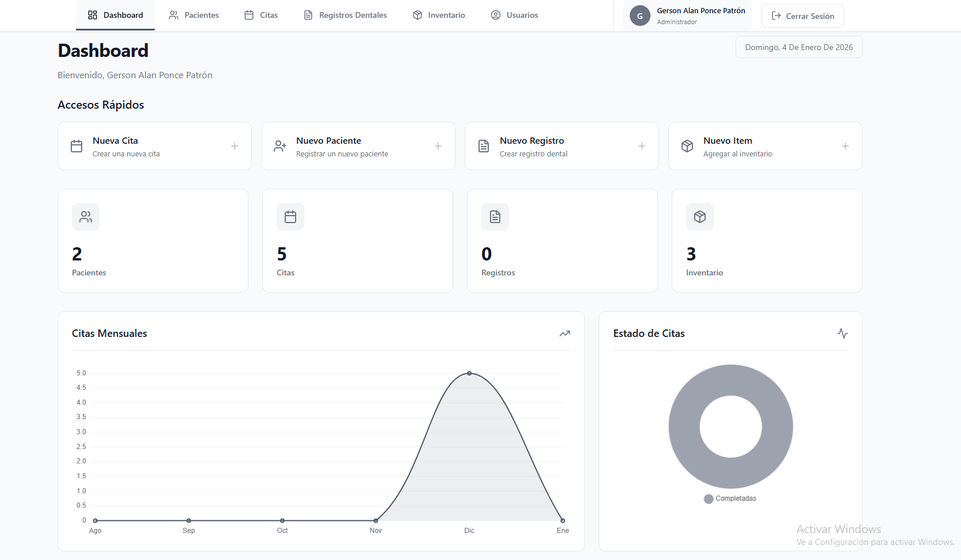Click the trending arrow icon in Citas Mensuales
Viewport: 961px width, 560px height.
click(565, 333)
